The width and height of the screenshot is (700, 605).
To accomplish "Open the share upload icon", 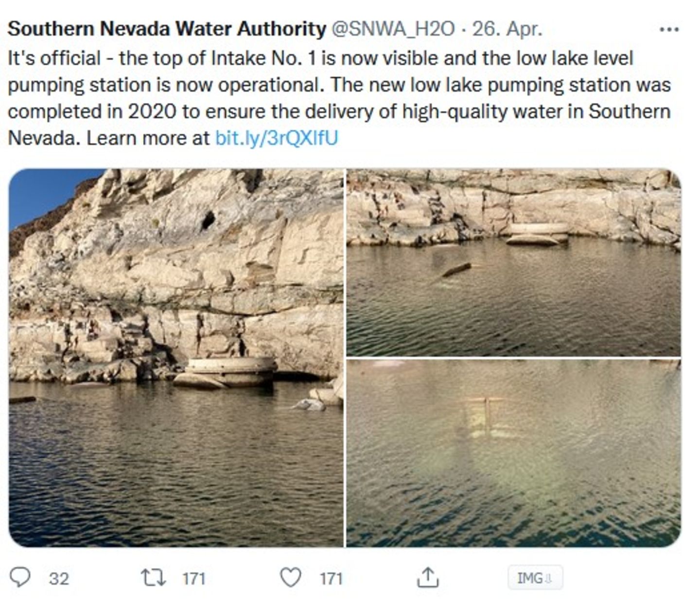I will (428, 577).
